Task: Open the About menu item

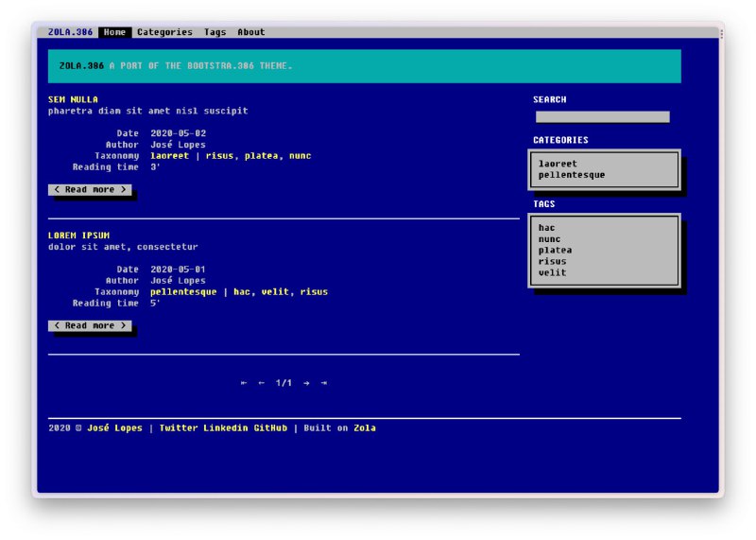Action: 251,32
